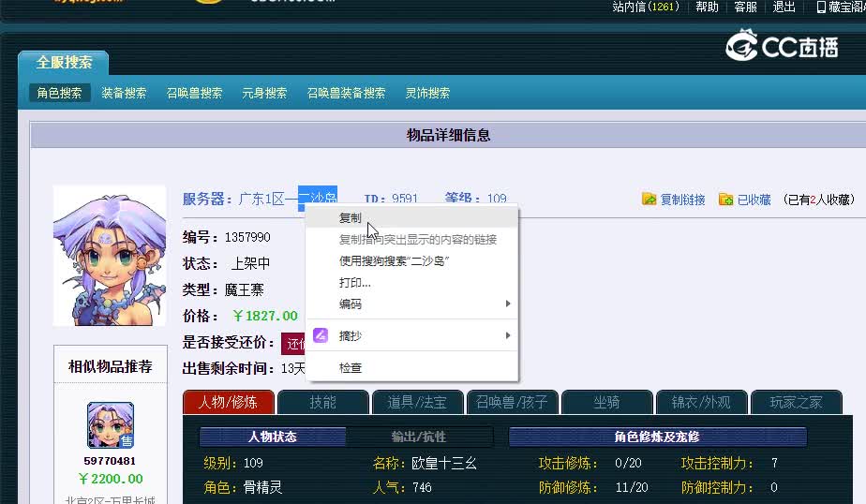The height and width of the screenshot is (504, 866).
Task: Click the 骨精灵 character role value
Action: tap(262, 487)
